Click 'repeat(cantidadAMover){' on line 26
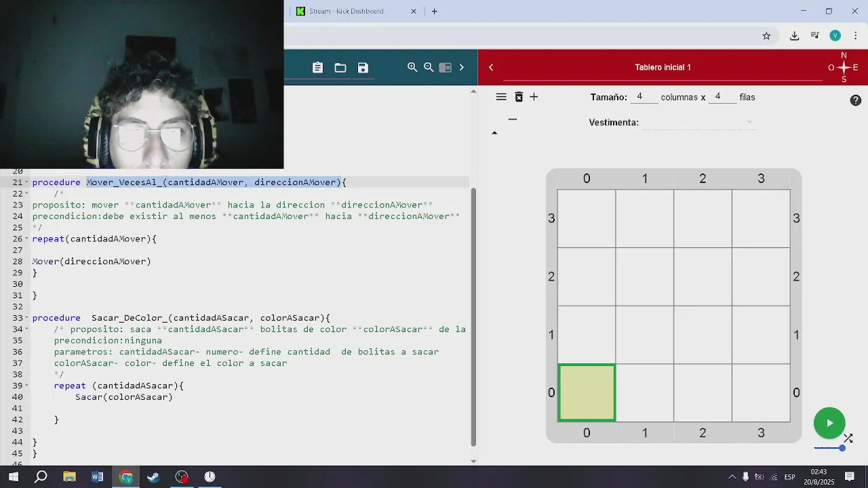The image size is (868, 488). 94,239
